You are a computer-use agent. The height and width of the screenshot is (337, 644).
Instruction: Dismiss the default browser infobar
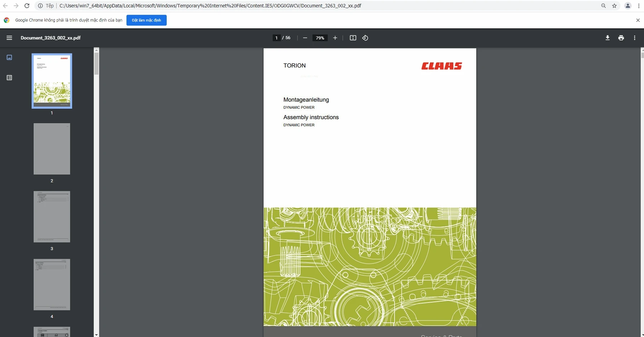point(638,20)
